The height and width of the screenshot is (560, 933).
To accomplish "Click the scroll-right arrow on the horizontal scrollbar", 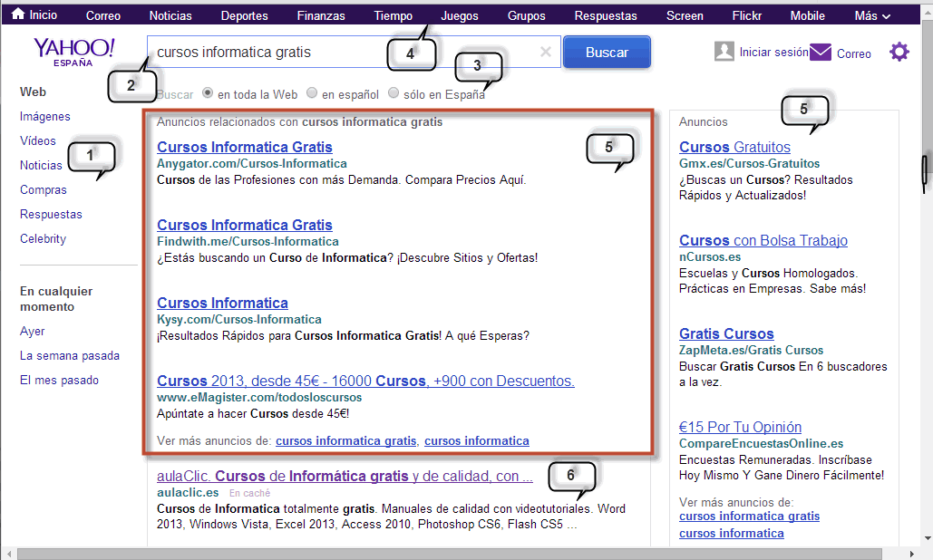I will point(912,554).
